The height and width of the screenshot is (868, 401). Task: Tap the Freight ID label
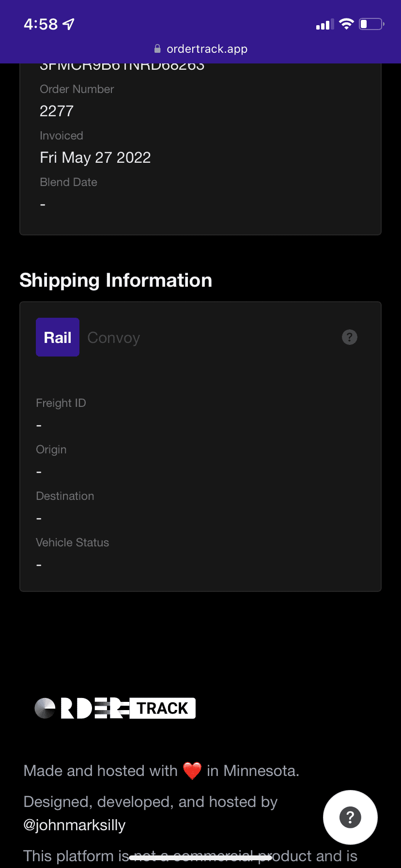[x=61, y=403]
